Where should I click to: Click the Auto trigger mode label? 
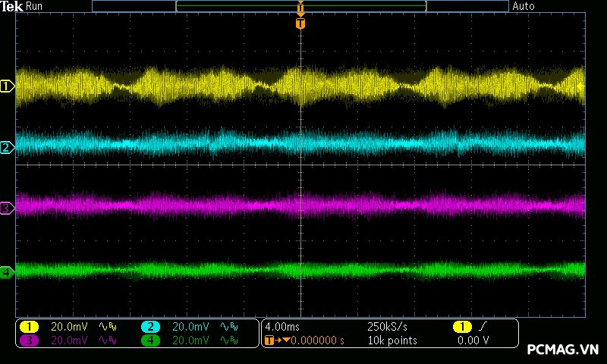pyautogui.click(x=524, y=6)
